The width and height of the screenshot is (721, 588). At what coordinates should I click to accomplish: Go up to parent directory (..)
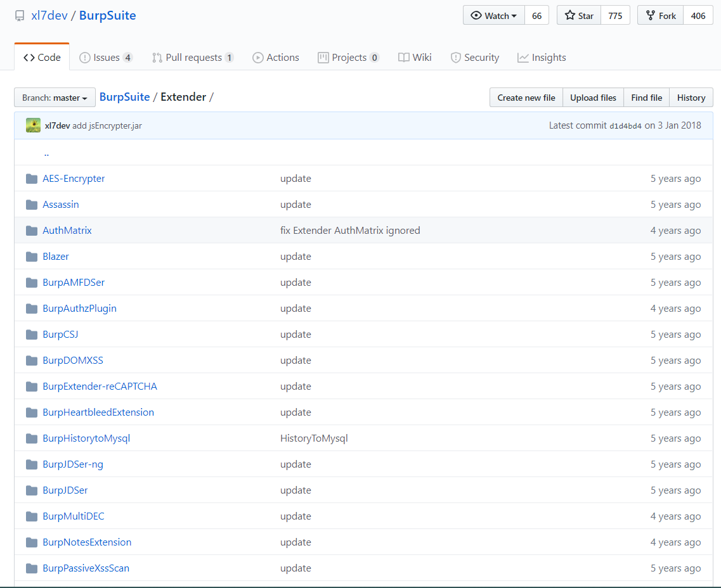46,153
